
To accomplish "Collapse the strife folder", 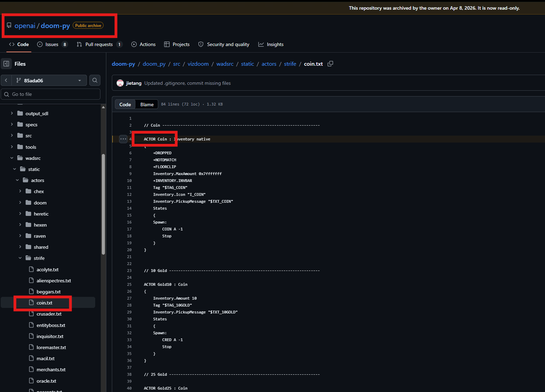I will (x=20, y=258).
